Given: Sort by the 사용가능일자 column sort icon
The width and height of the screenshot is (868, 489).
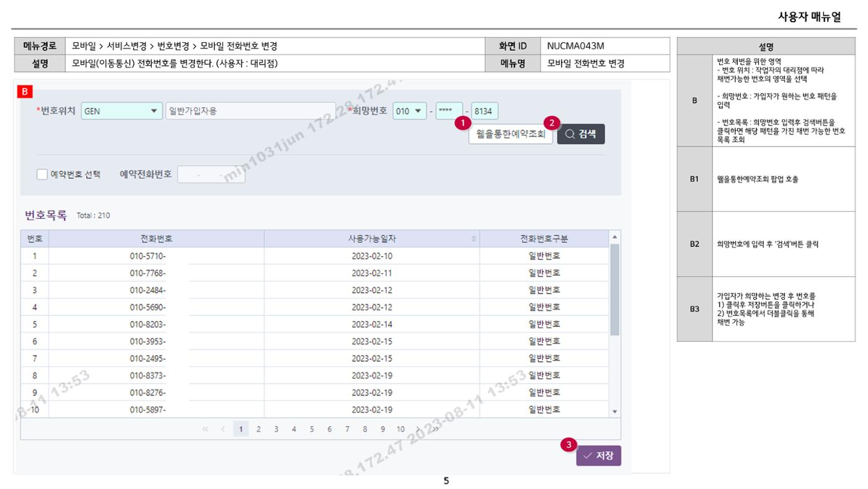Looking at the screenshot, I should [x=474, y=239].
